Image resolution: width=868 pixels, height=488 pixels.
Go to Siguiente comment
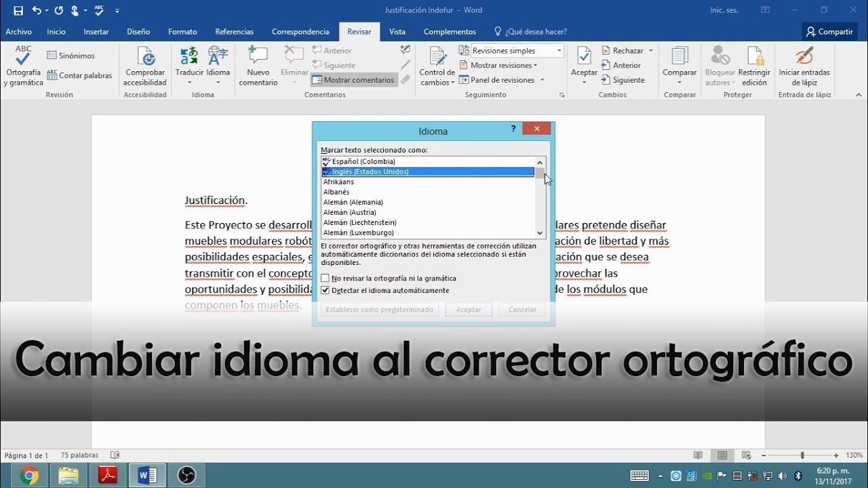[x=334, y=66]
